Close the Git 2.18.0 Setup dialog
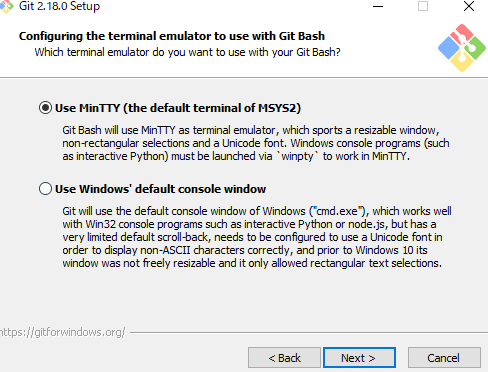The width and height of the screenshot is (488, 372). tap(469, 6)
